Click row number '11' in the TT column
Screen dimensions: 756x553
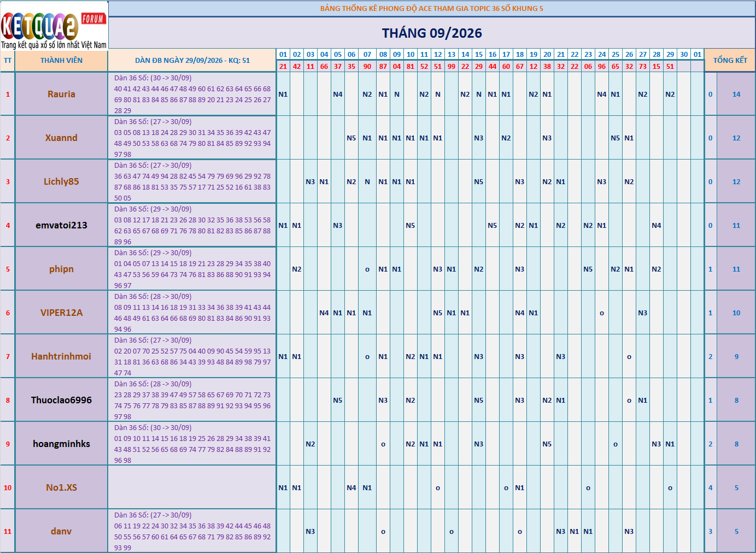tap(8, 531)
